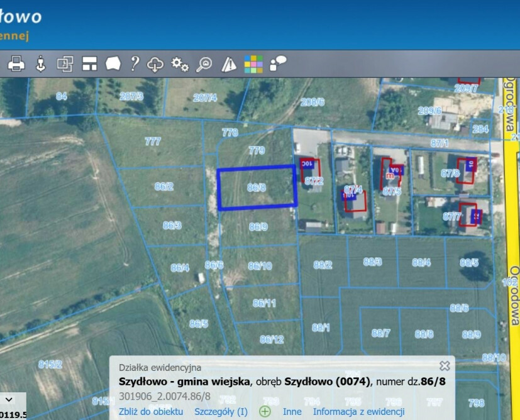Screen dimensions: 520x420
Task: Select the info pointer tool
Action: click(40, 64)
